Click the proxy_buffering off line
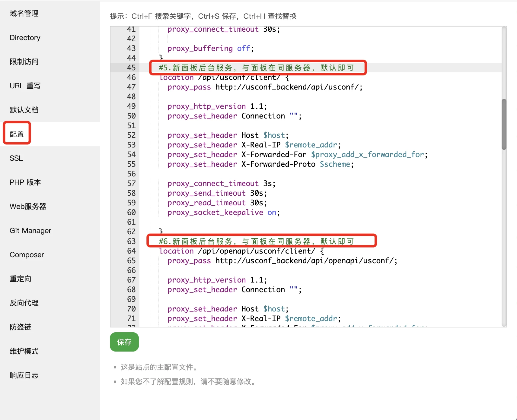517x420 pixels. pyautogui.click(x=211, y=48)
